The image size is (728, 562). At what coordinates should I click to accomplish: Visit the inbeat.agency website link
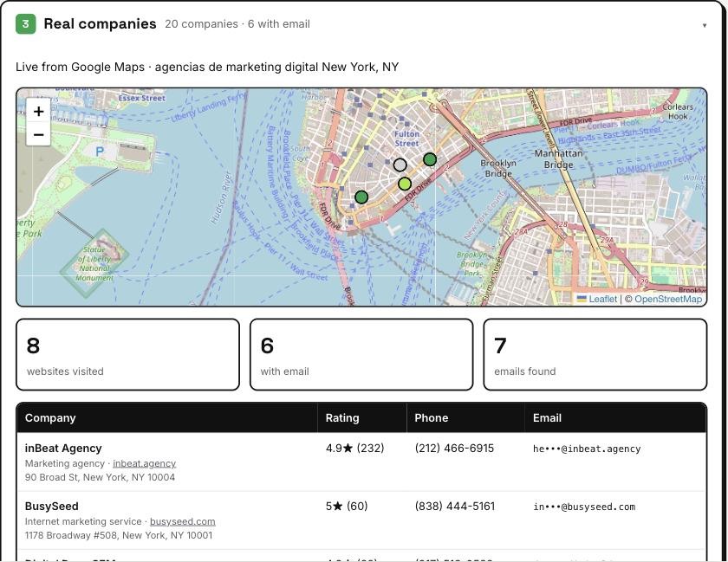click(145, 463)
